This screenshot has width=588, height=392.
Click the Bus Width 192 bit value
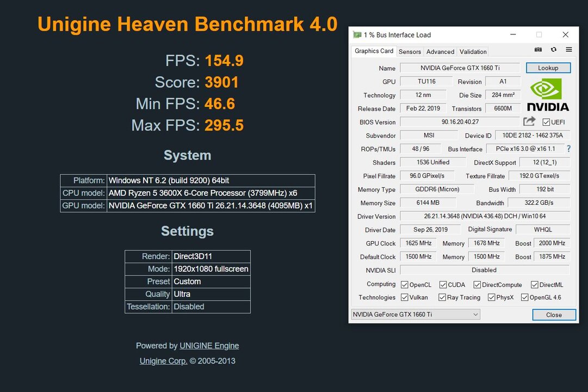(x=545, y=189)
